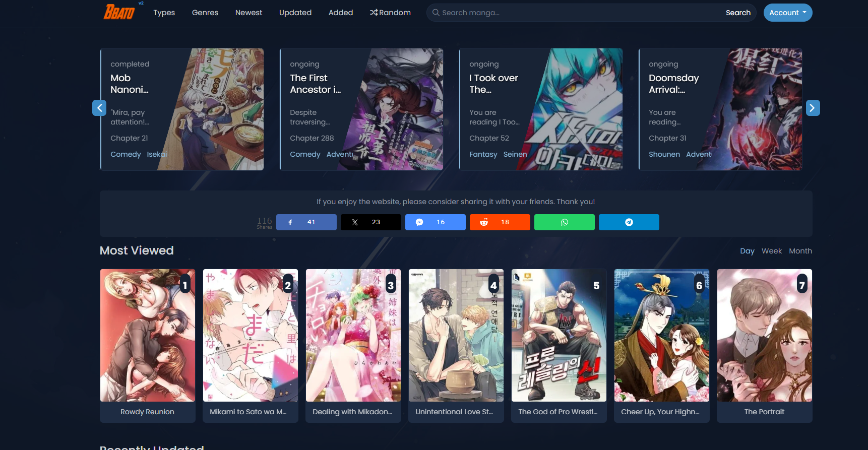The image size is (868, 450).
Task: Share on X (Twitter) button
Action: pyautogui.click(x=370, y=222)
